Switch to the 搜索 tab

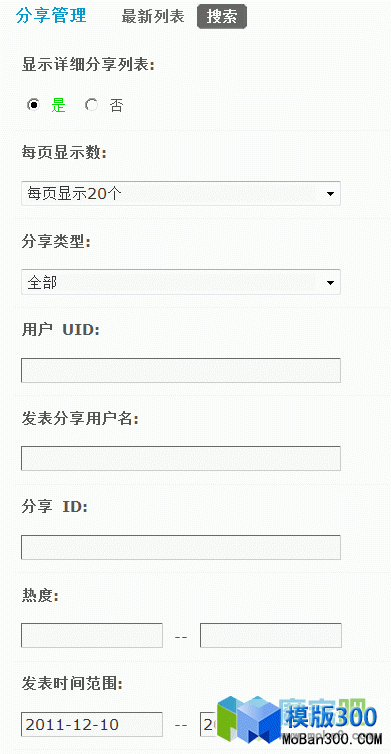point(222,16)
